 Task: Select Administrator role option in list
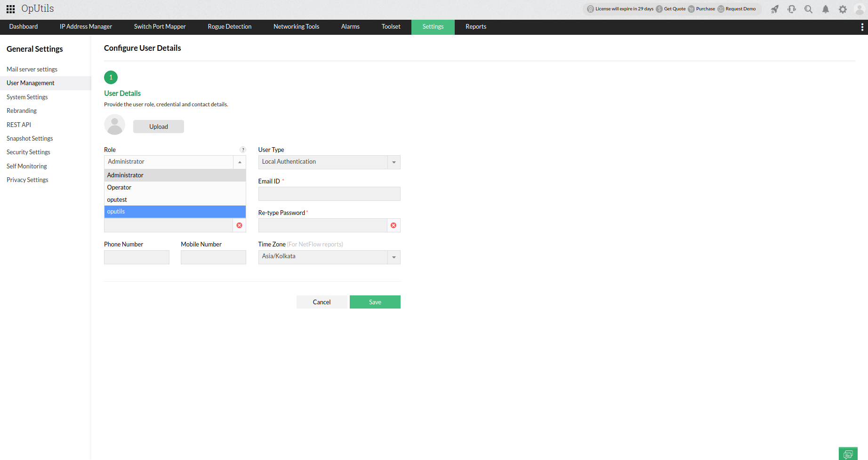[x=175, y=175]
